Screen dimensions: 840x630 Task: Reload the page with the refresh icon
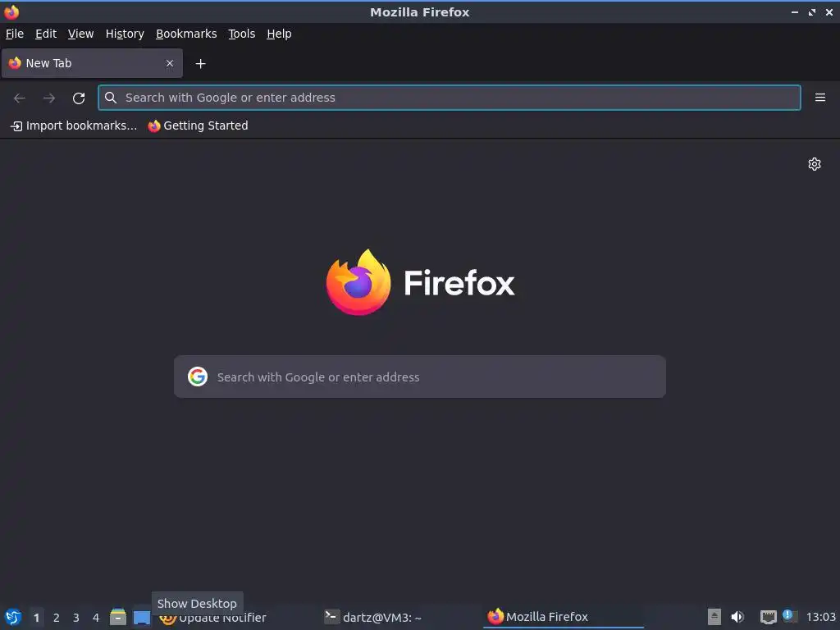(x=79, y=98)
